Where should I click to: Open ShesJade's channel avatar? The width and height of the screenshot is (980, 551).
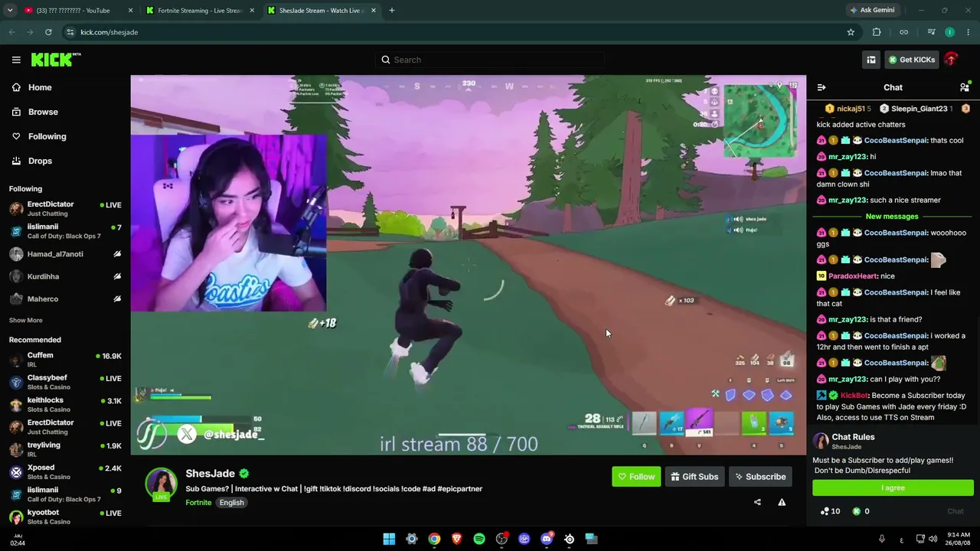(x=161, y=484)
